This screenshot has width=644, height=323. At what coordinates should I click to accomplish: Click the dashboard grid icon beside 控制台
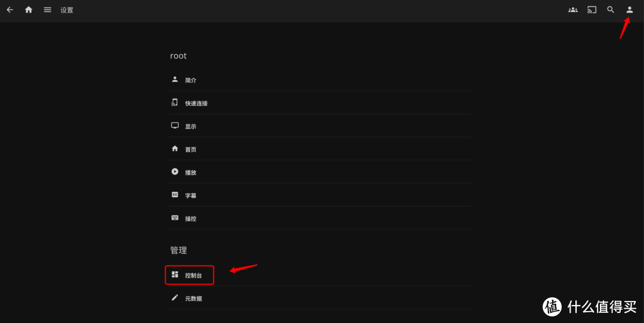[x=175, y=275]
